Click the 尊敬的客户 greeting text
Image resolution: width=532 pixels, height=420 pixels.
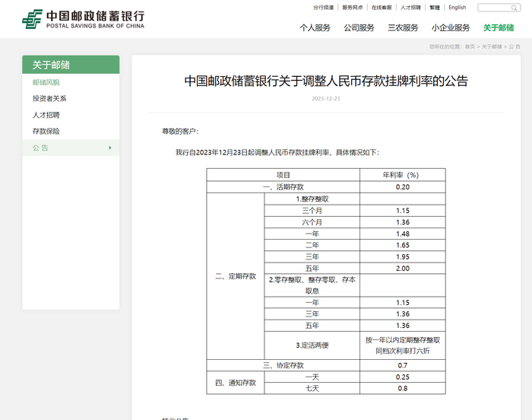(180, 131)
